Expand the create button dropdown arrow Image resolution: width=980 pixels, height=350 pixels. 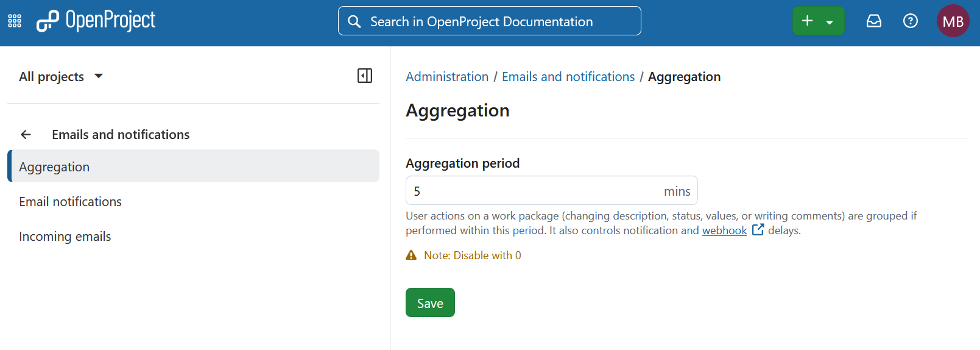830,22
